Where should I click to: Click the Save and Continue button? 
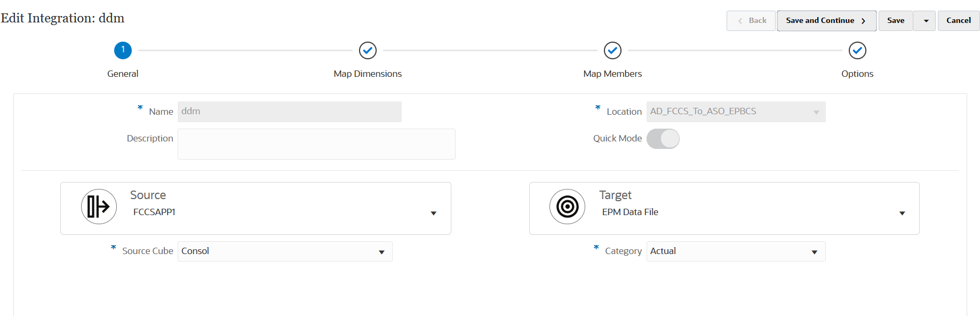pyautogui.click(x=826, y=21)
